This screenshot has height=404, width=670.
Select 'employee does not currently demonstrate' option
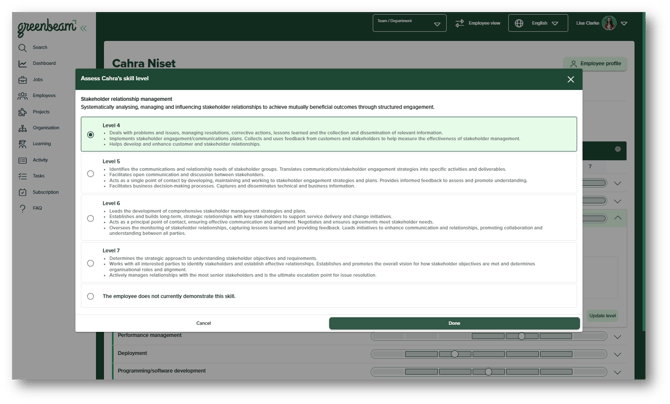point(91,296)
